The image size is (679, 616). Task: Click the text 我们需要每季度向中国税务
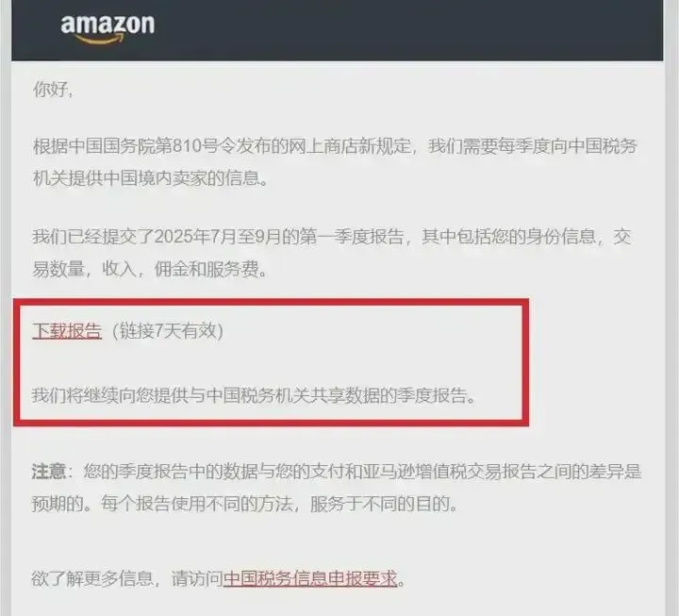[532, 146]
